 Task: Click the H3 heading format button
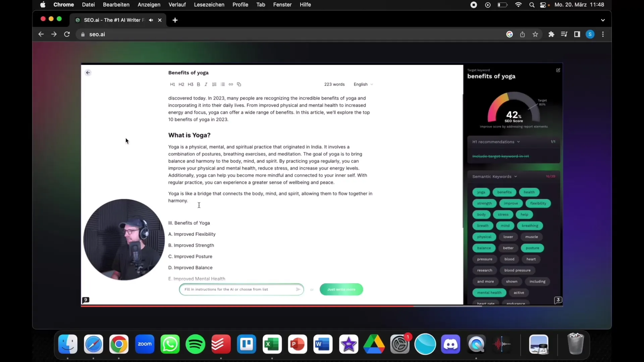tap(190, 84)
